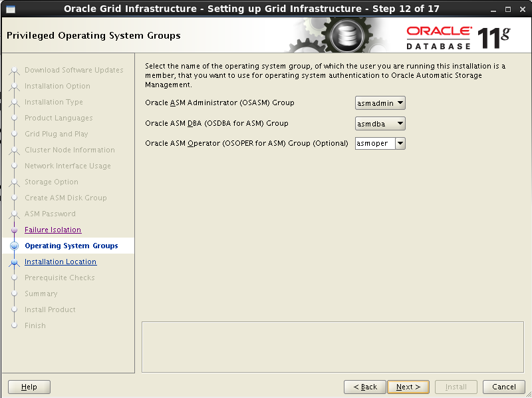Click the Storage Option step text
The height and width of the screenshot is (398, 532).
(51, 182)
